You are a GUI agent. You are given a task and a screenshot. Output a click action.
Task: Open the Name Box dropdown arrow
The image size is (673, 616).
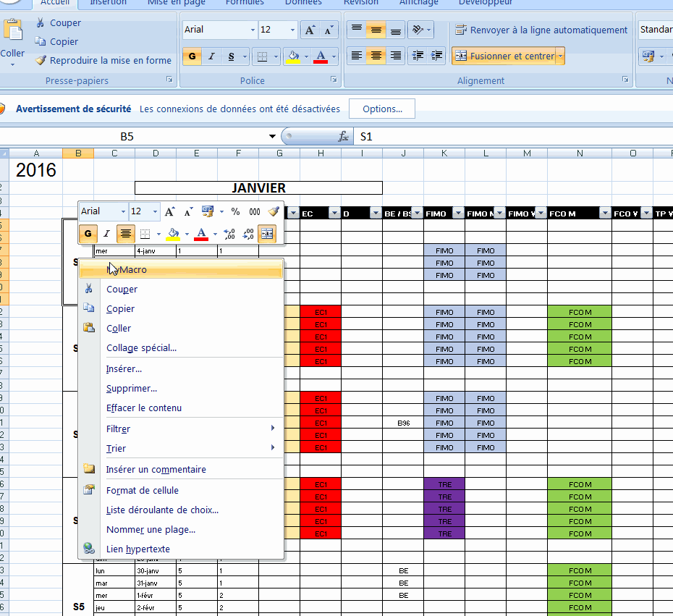[272, 137]
